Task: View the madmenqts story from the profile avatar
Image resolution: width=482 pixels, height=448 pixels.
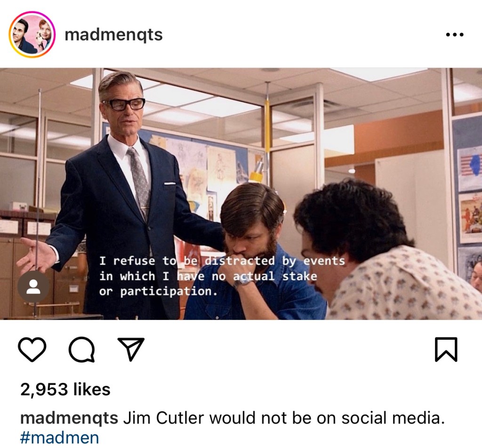Action: coord(32,34)
